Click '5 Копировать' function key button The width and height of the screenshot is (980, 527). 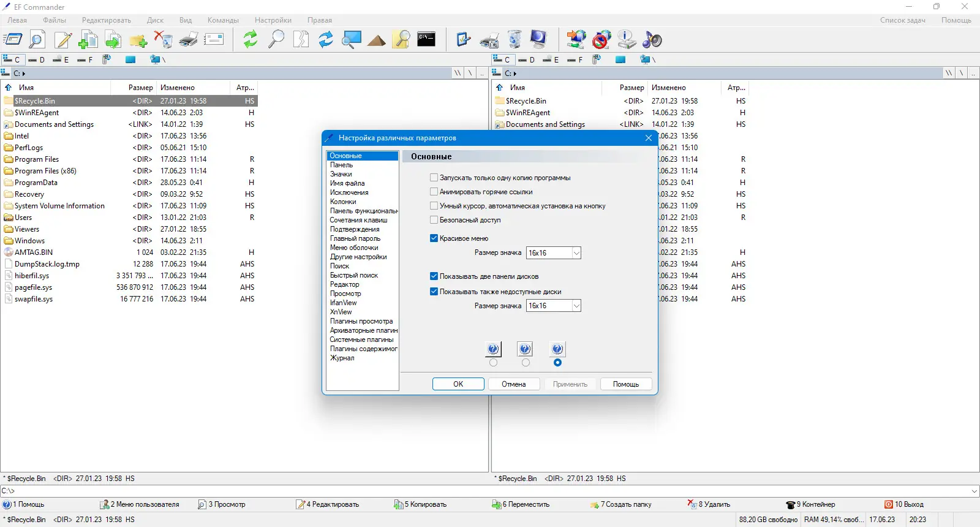(x=420, y=504)
